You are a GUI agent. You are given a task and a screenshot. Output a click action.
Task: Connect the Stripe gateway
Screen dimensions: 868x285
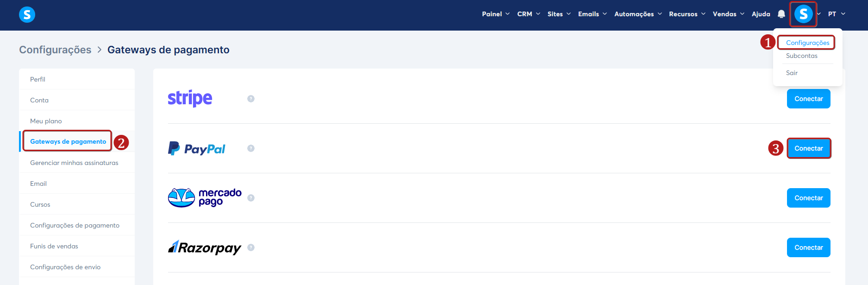(x=808, y=99)
